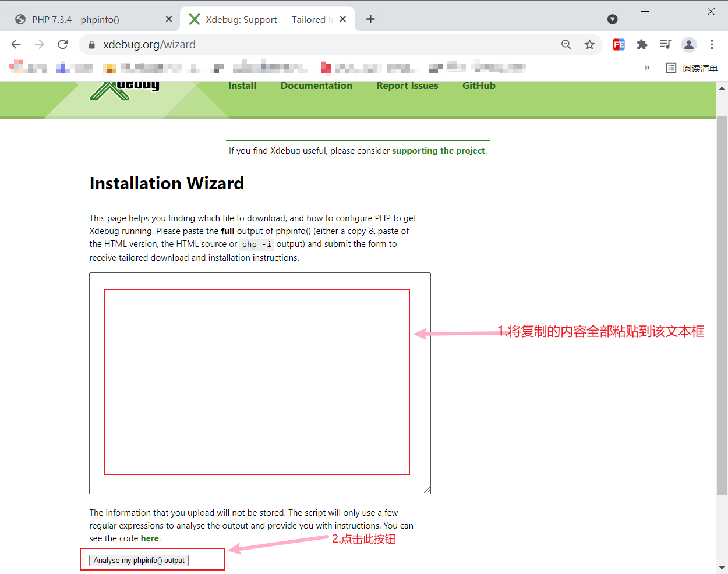Click the 'here' code link
Image resolution: width=728 pixels, height=574 pixels.
pyautogui.click(x=150, y=538)
